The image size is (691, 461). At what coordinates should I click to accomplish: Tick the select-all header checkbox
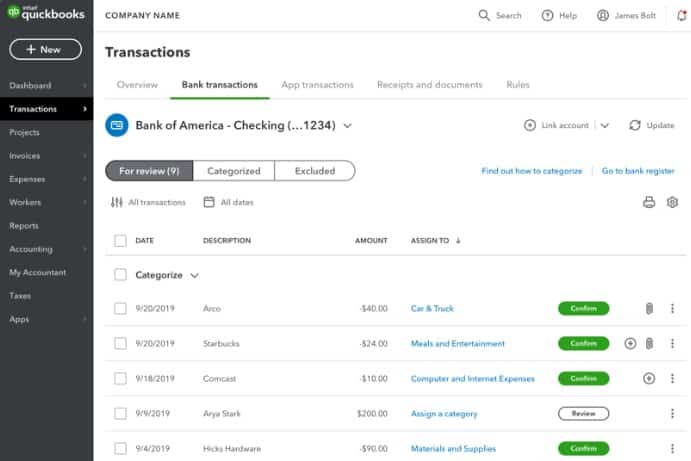click(x=120, y=241)
